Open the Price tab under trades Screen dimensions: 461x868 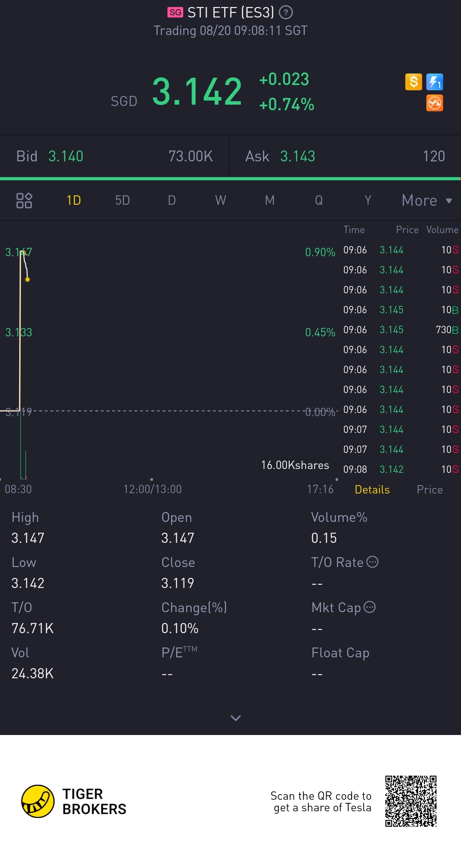pyautogui.click(x=429, y=490)
